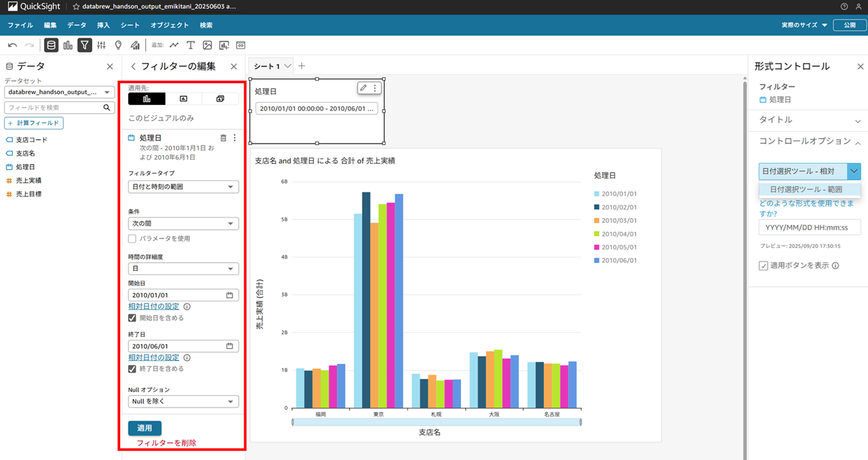Add a text box with T icon
This screenshot has width=868, height=460.
tap(191, 45)
